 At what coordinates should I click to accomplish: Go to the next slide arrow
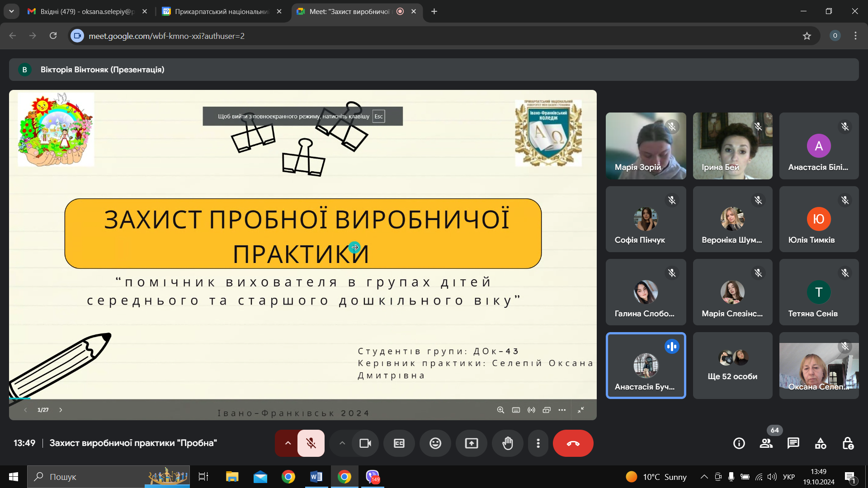coord(61,410)
